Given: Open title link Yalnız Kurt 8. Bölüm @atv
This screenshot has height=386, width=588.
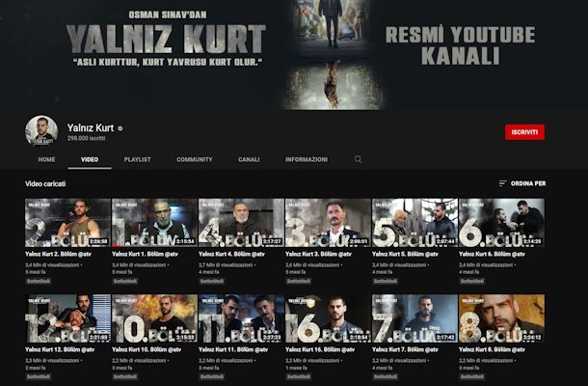Looking at the screenshot, I should (492, 349).
